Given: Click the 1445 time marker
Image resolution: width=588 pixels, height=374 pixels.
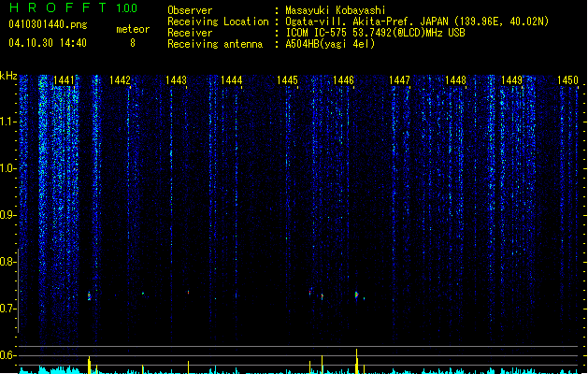Looking at the screenshot, I should 287,80.
